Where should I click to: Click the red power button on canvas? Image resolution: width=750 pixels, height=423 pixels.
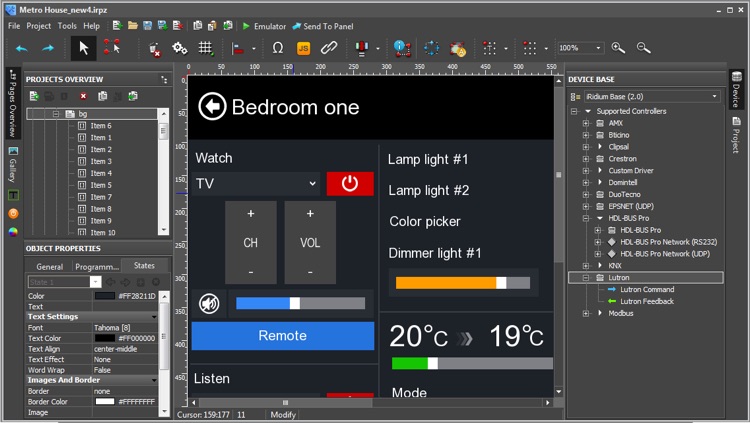click(350, 184)
